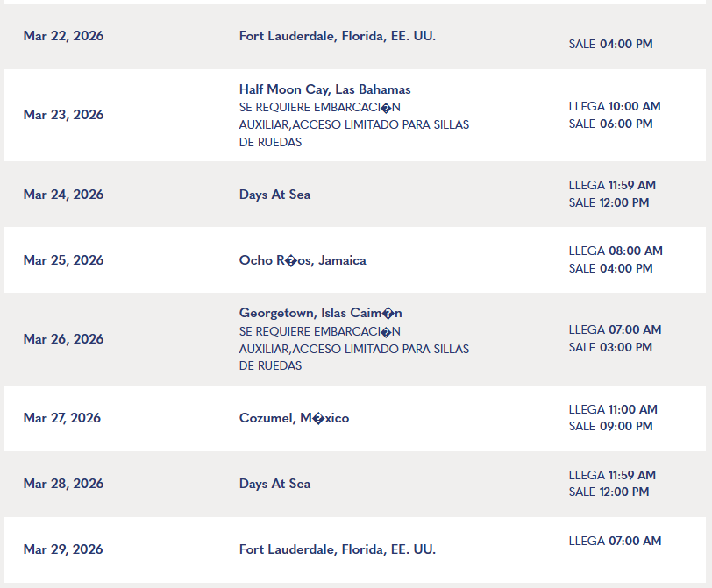Screen dimensions: 712x588
Task: Click LLEGA 10:00 AM arrival time
Action: (x=615, y=106)
